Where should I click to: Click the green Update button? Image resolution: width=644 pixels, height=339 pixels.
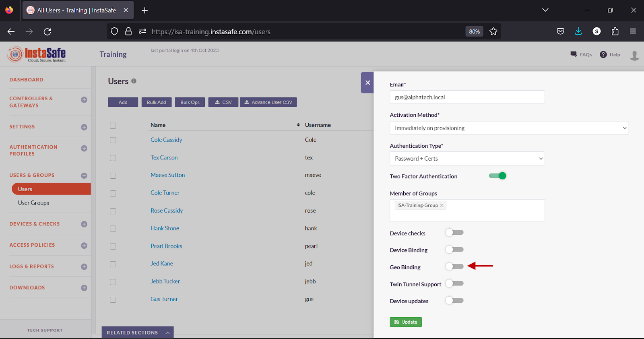click(x=405, y=322)
